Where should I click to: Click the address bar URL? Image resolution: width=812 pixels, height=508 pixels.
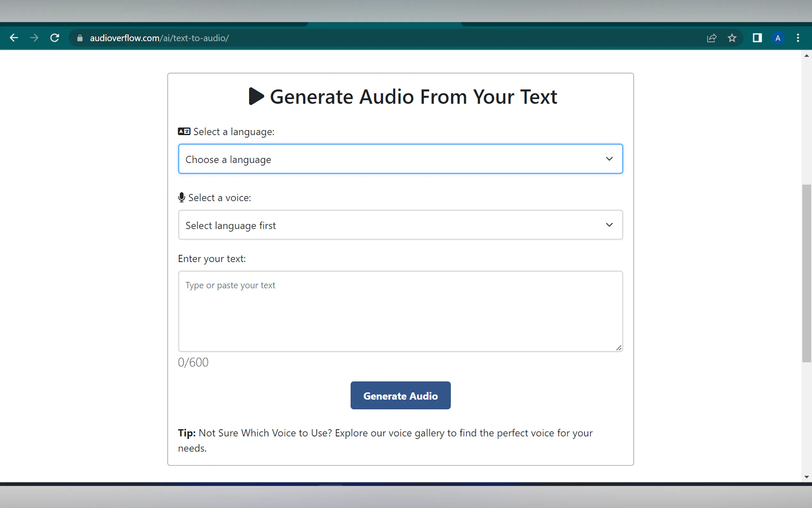(160, 38)
